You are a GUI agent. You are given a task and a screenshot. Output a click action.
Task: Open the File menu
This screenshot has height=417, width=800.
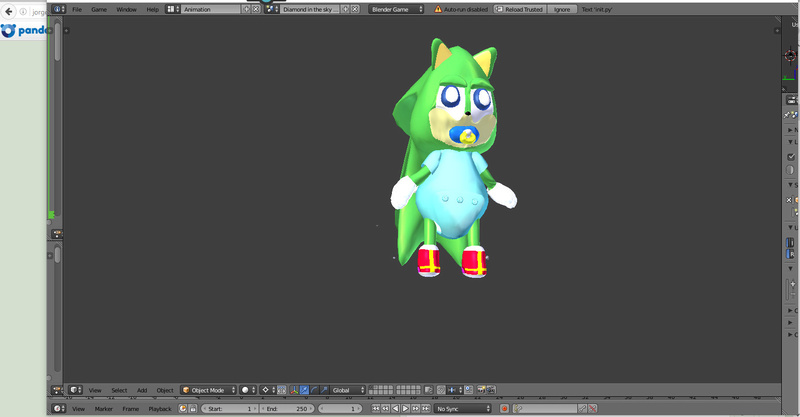click(x=77, y=9)
